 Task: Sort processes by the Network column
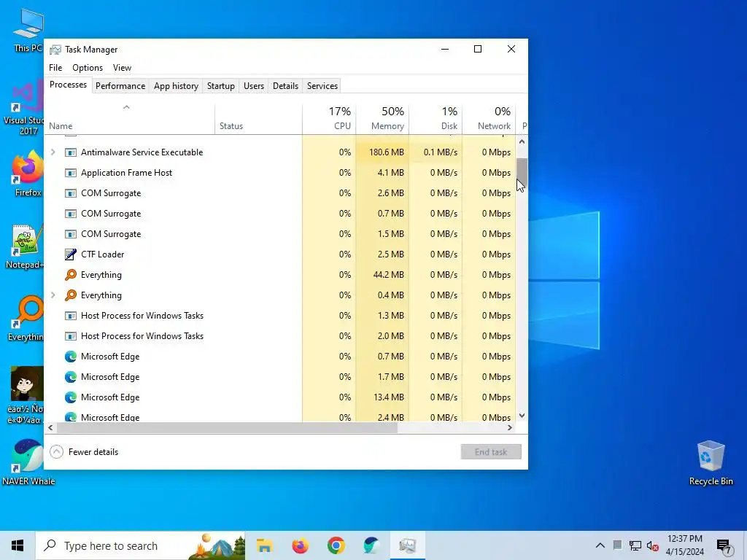489,118
